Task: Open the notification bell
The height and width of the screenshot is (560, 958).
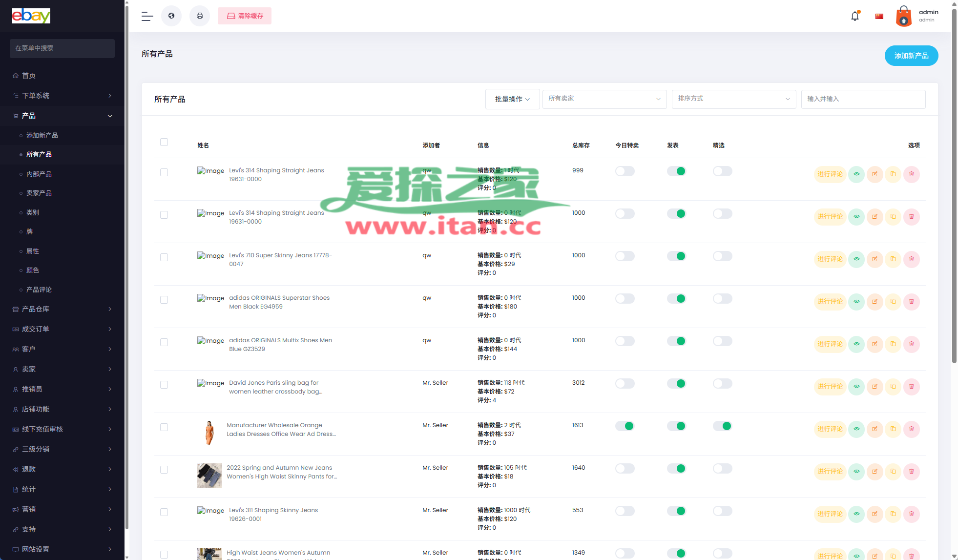Action: tap(855, 16)
